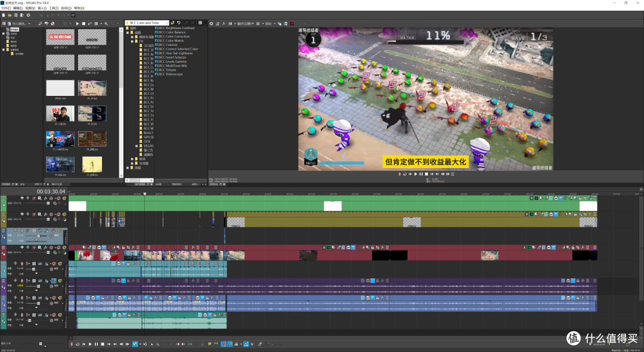Open the 帮助(H) menu
Image resolution: width=644 pixels, height=352 pixels.
click(x=79, y=8)
